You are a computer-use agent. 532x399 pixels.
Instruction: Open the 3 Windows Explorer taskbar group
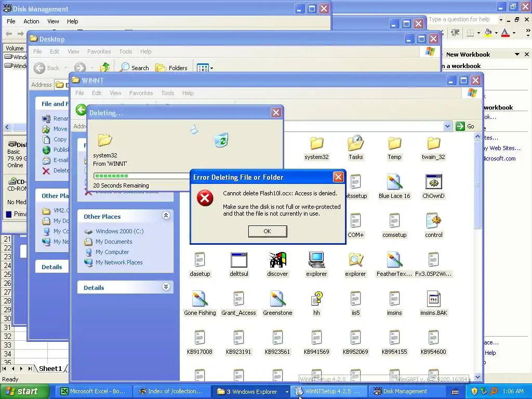251,391
